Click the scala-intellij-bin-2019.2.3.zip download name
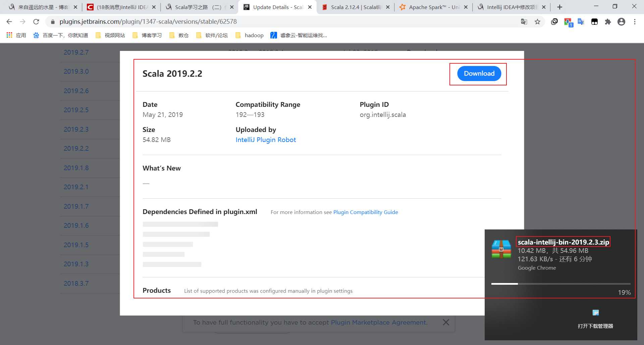Screen dimensions: 644x345 [x=563, y=242]
